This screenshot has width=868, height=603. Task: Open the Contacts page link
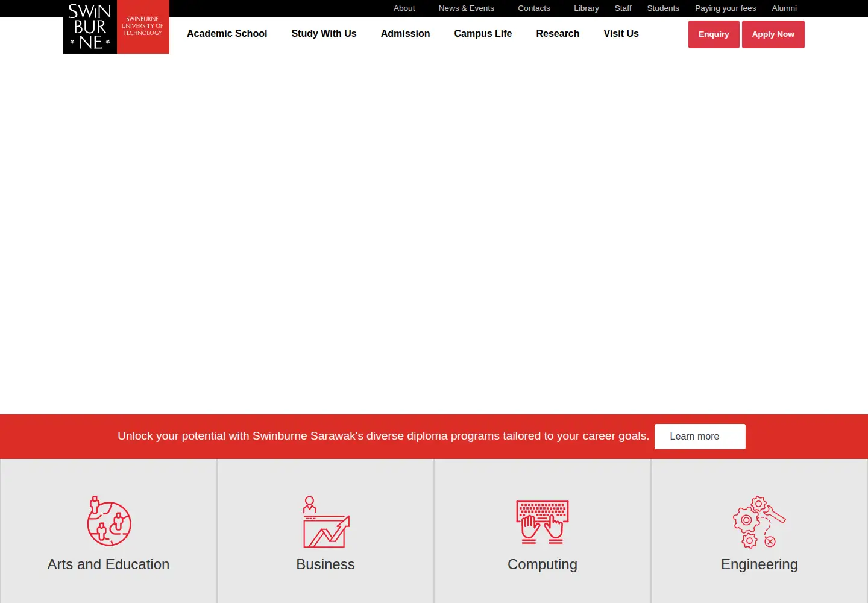pos(534,8)
